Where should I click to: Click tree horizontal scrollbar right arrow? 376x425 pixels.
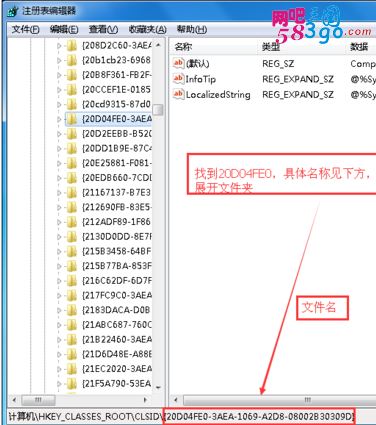(145, 400)
